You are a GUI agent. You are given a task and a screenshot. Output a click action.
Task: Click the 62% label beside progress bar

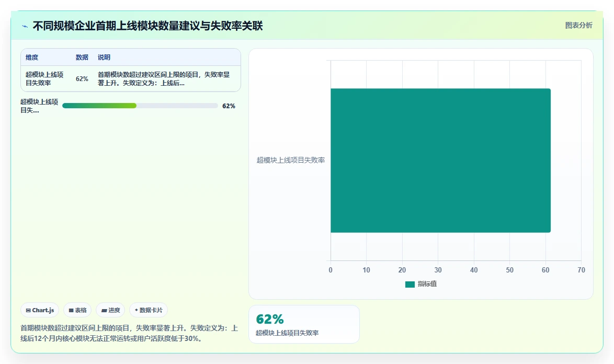229,106
